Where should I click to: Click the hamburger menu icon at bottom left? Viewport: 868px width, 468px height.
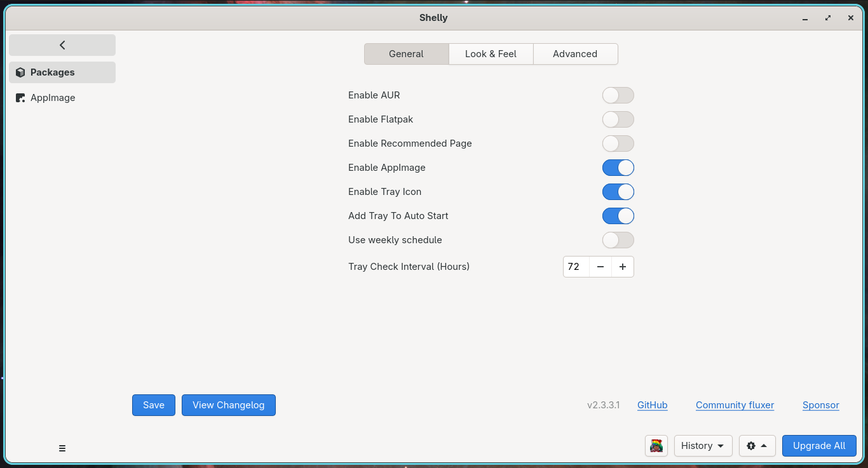(x=62, y=448)
